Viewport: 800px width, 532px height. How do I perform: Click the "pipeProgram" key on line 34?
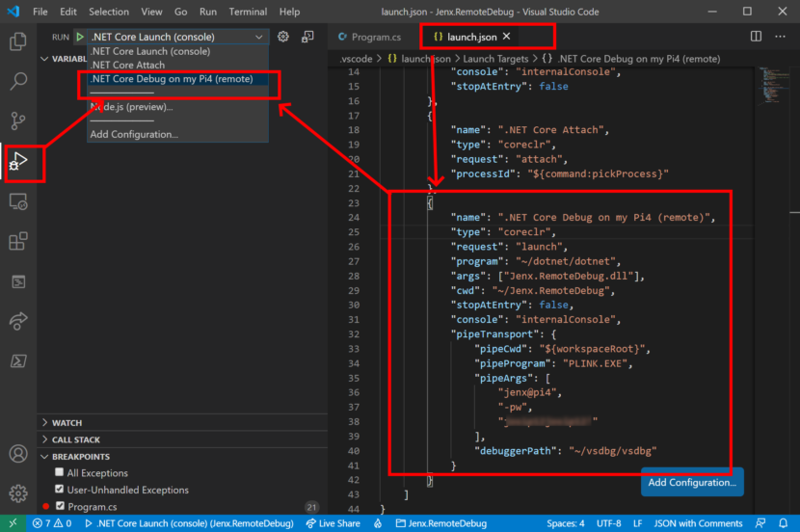point(513,363)
